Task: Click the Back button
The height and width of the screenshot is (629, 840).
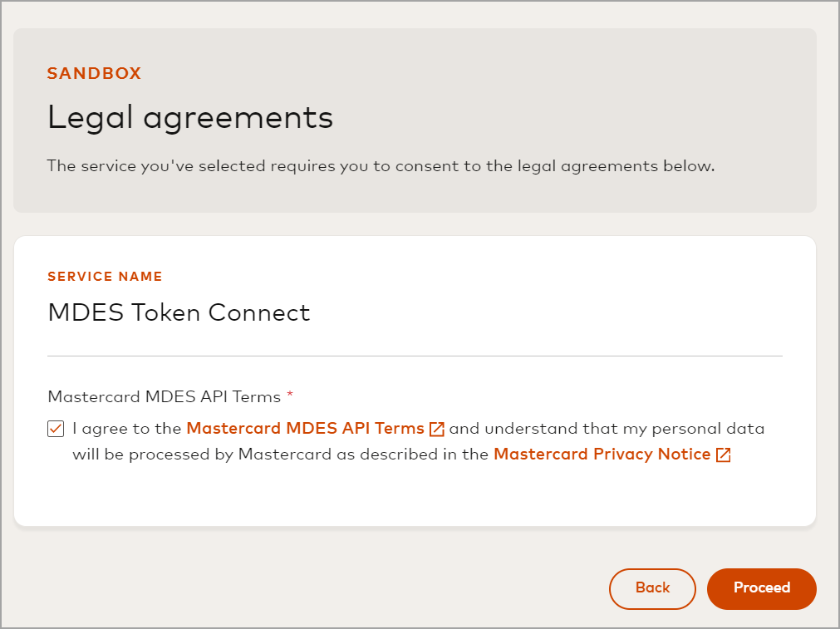Action: pos(652,588)
